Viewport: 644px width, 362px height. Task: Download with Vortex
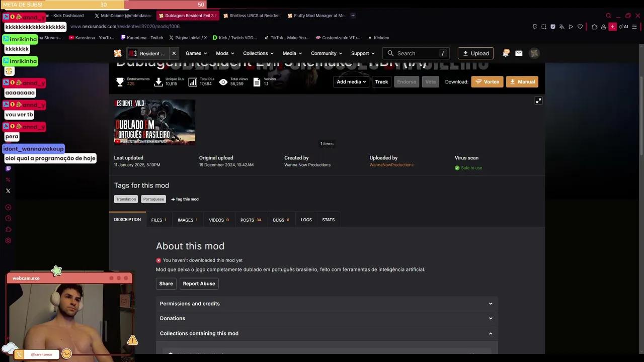(x=487, y=82)
